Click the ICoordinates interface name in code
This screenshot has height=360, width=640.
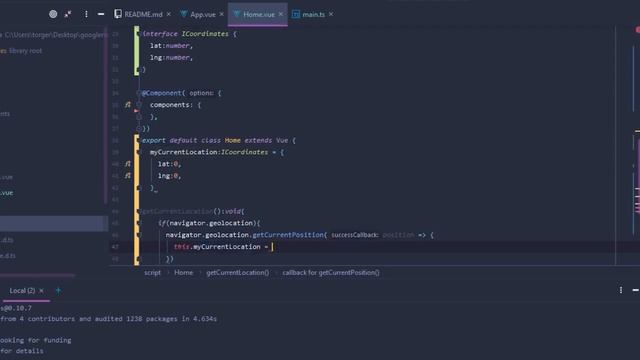[205, 34]
